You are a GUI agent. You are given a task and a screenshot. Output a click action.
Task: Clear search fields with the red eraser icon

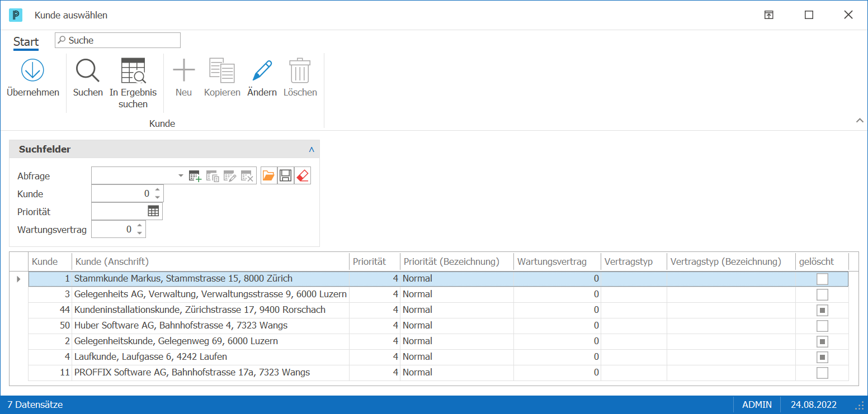(x=302, y=176)
